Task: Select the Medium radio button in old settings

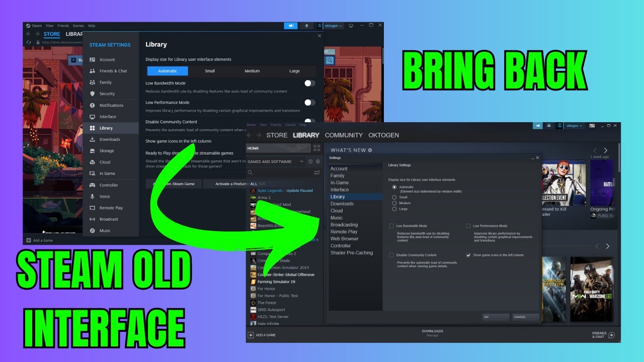Action: 394,203
